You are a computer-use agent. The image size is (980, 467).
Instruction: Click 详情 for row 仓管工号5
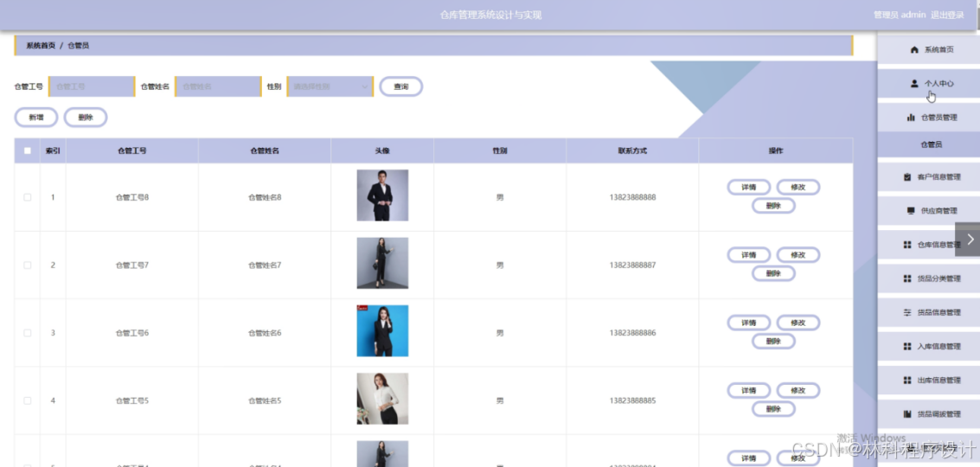tap(749, 390)
